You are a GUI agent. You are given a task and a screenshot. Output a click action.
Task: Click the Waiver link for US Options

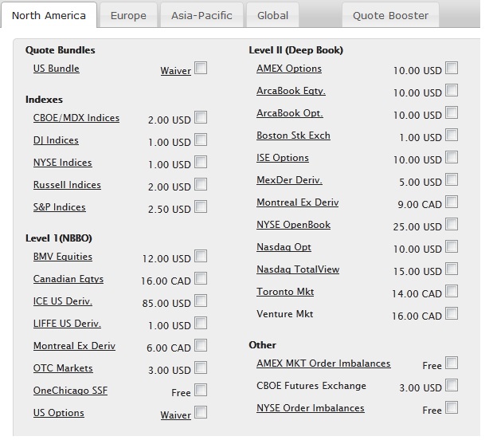click(x=175, y=415)
